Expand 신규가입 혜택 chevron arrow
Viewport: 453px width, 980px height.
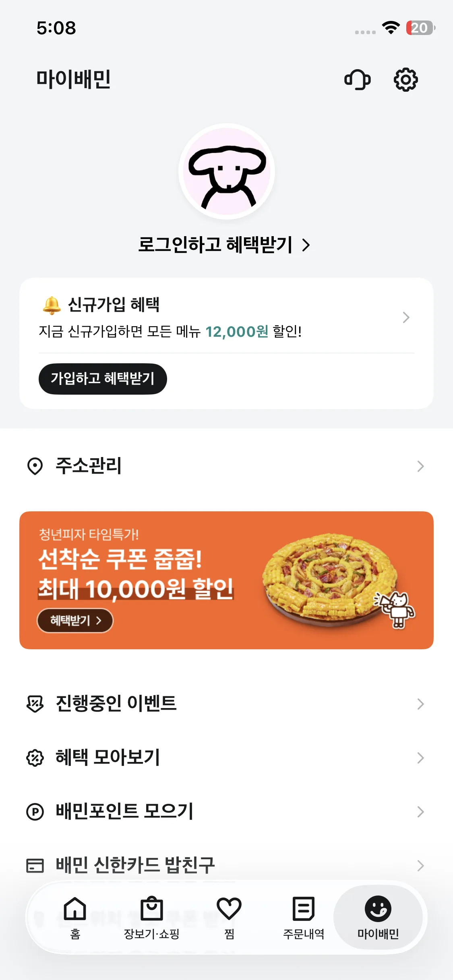click(406, 317)
